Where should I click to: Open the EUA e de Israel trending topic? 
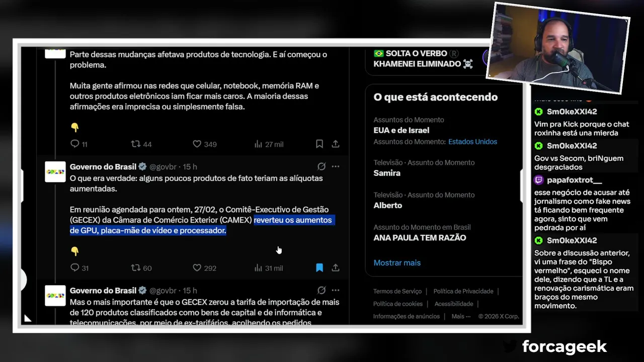pyautogui.click(x=401, y=130)
